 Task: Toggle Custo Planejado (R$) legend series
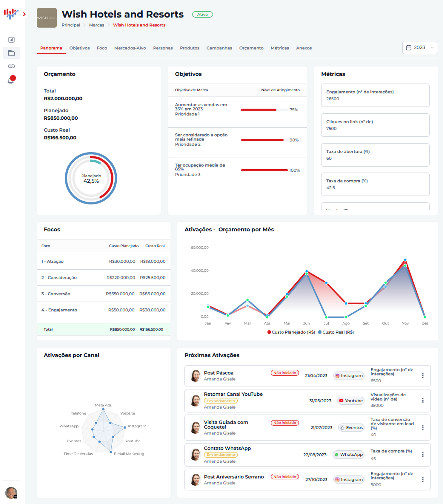[291, 332]
